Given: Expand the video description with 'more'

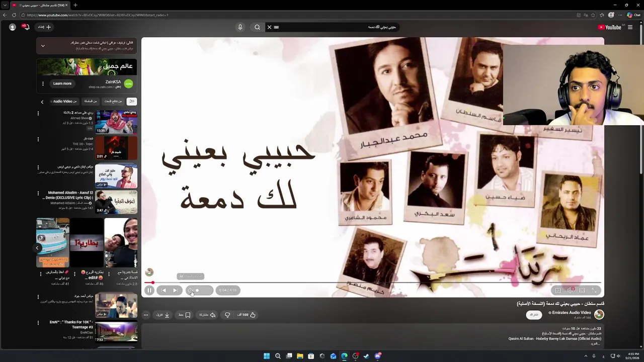Looking at the screenshot, I should (x=595, y=344).
